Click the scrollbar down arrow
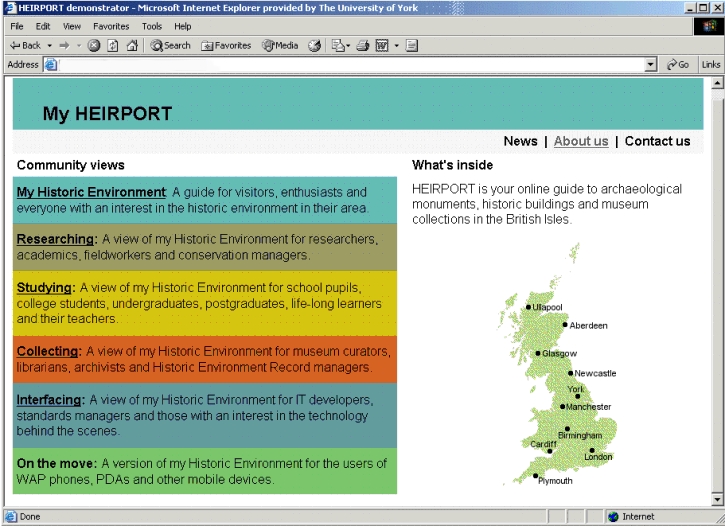The width and height of the screenshot is (725, 526). (x=717, y=499)
